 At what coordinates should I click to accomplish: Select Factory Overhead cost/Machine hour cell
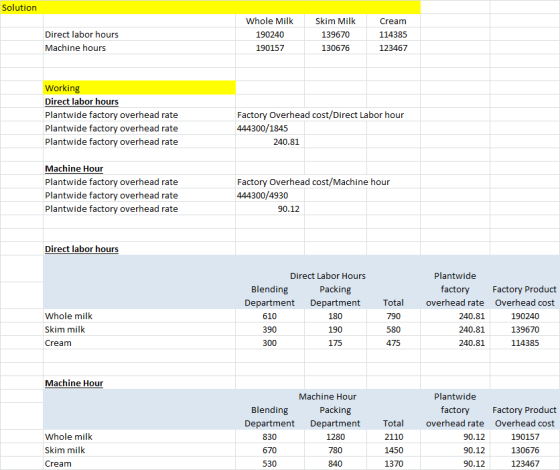pyautogui.click(x=313, y=182)
